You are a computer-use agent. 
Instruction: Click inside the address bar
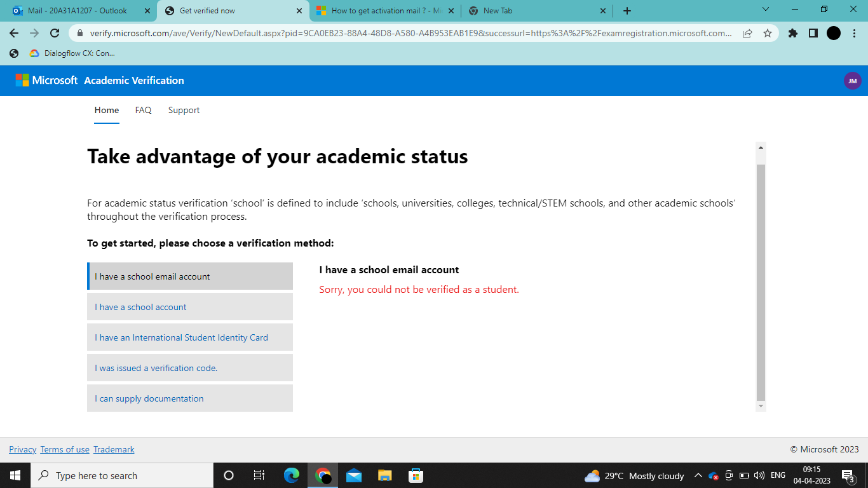[381, 32]
